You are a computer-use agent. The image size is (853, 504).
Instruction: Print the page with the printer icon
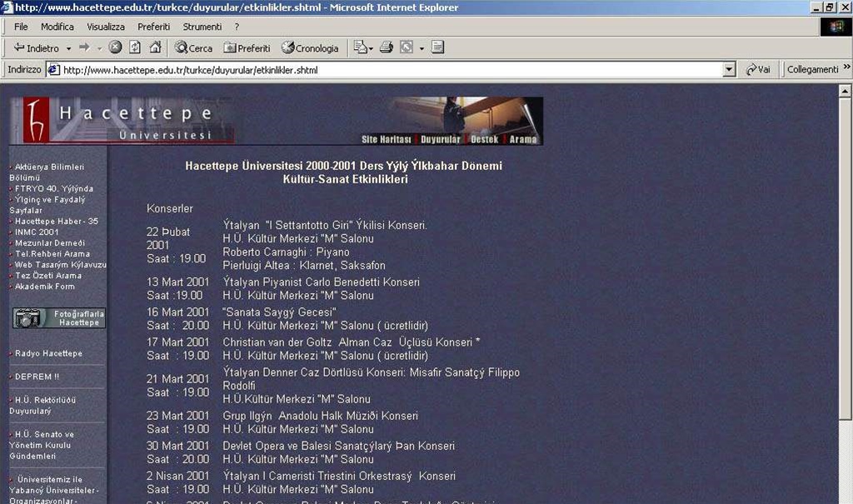[x=387, y=47]
